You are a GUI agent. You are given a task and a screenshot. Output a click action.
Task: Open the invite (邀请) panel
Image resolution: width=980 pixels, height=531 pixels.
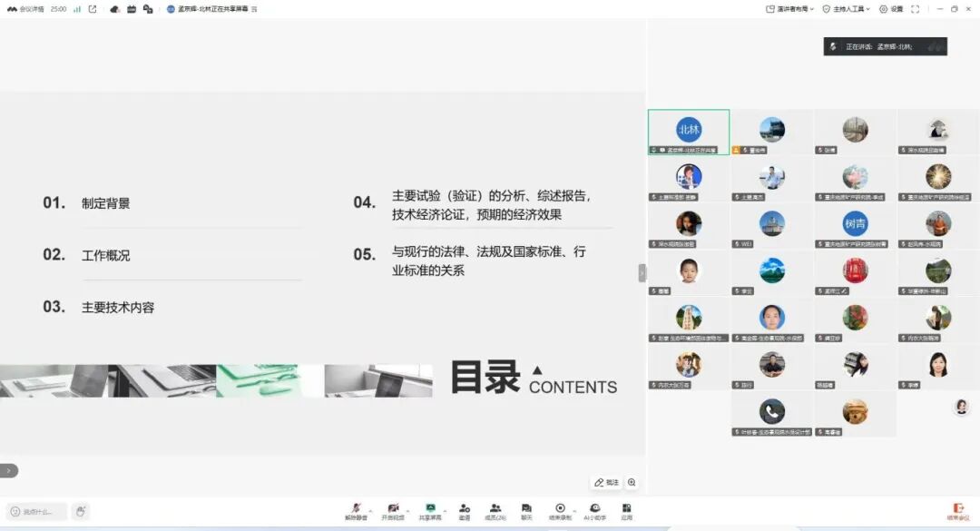[464, 508]
